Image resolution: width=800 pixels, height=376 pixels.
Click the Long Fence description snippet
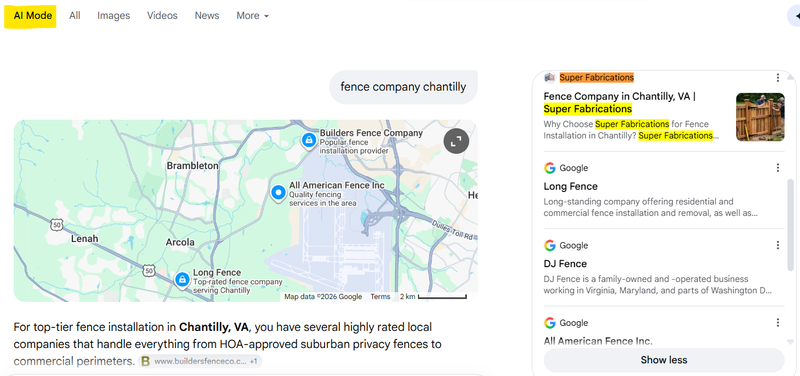pos(651,208)
